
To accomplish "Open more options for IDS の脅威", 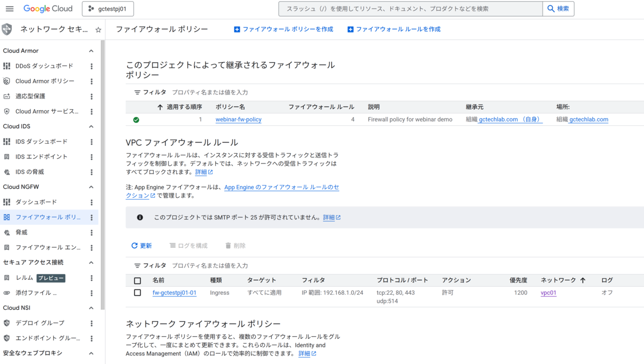I will 91,172.
